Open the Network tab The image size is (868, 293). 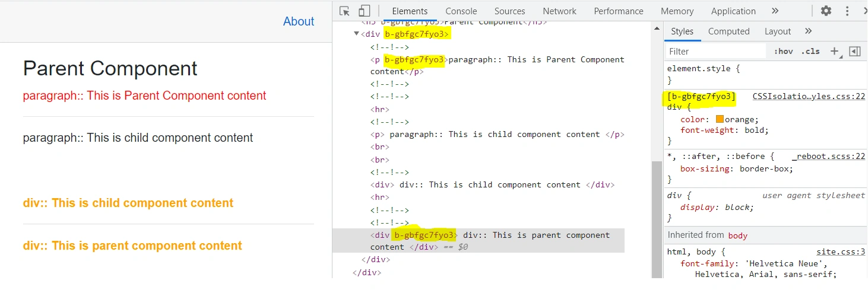coord(559,11)
